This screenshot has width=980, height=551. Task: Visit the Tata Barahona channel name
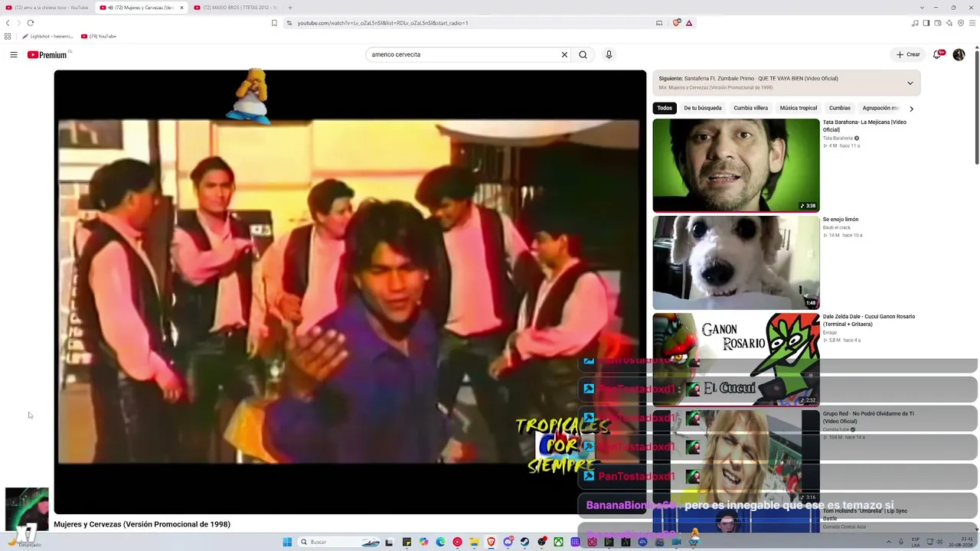pyautogui.click(x=838, y=138)
